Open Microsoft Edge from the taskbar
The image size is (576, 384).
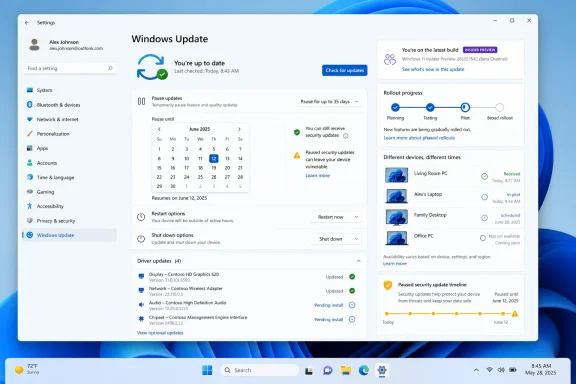(364, 370)
